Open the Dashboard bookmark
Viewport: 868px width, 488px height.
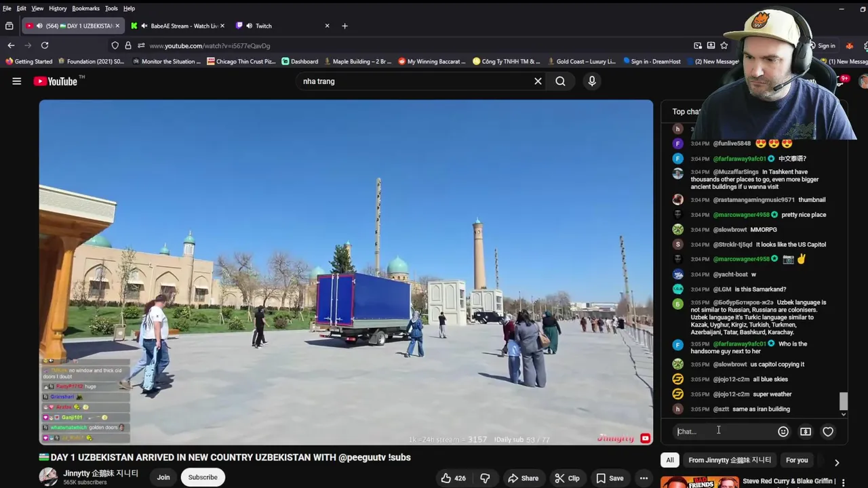300,62
